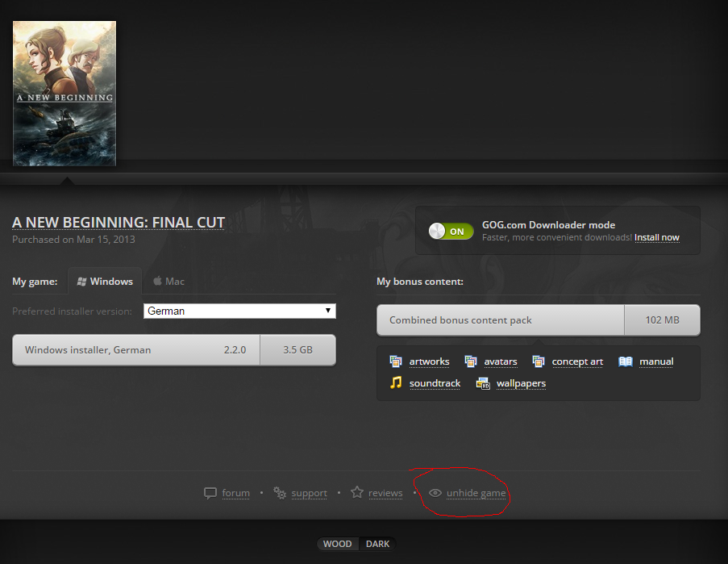Click the manual book icon

click(626, 361)
